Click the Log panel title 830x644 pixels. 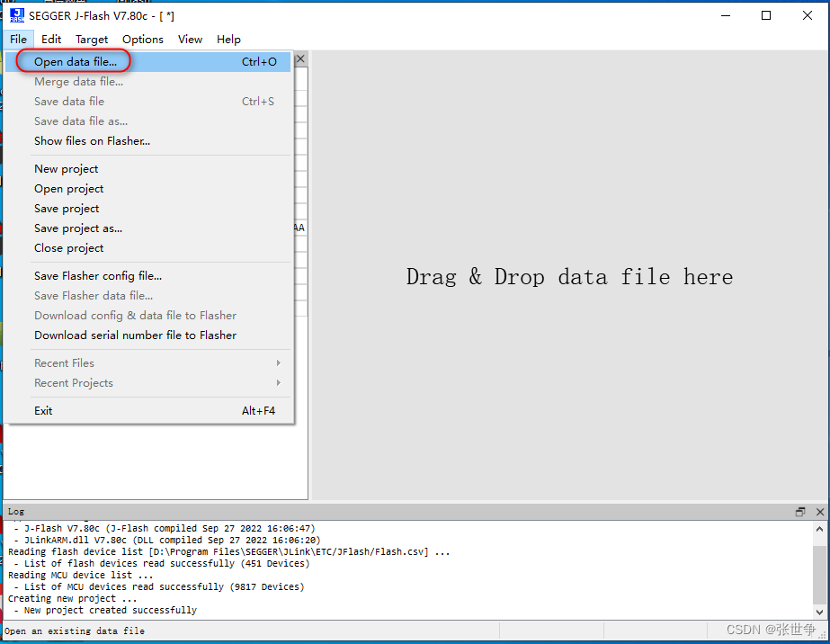(x=16, y=512)
